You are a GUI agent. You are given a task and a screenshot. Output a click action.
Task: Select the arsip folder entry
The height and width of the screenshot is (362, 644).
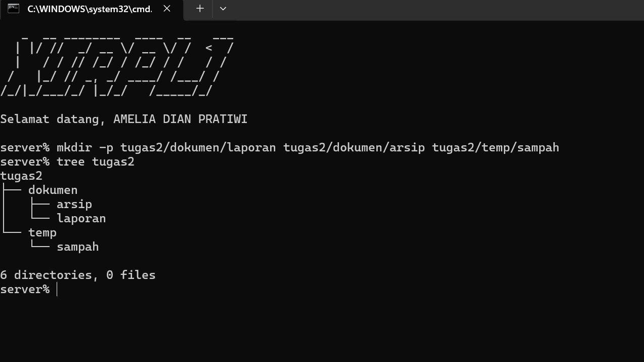tap(74, 205)
